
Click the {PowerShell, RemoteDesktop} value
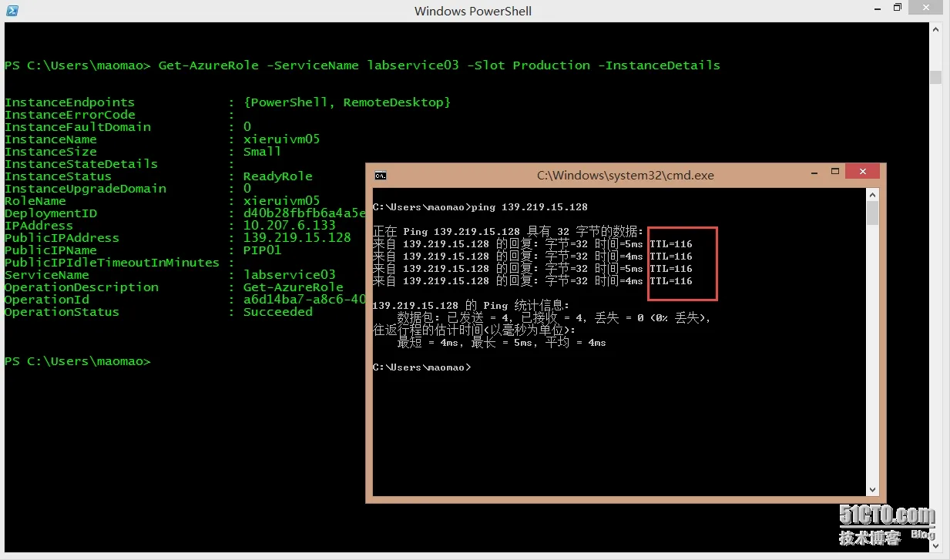[347, 102]
